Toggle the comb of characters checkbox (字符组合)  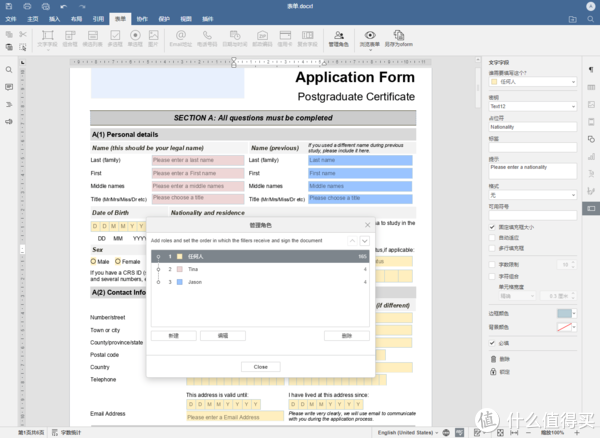point(492,276)
